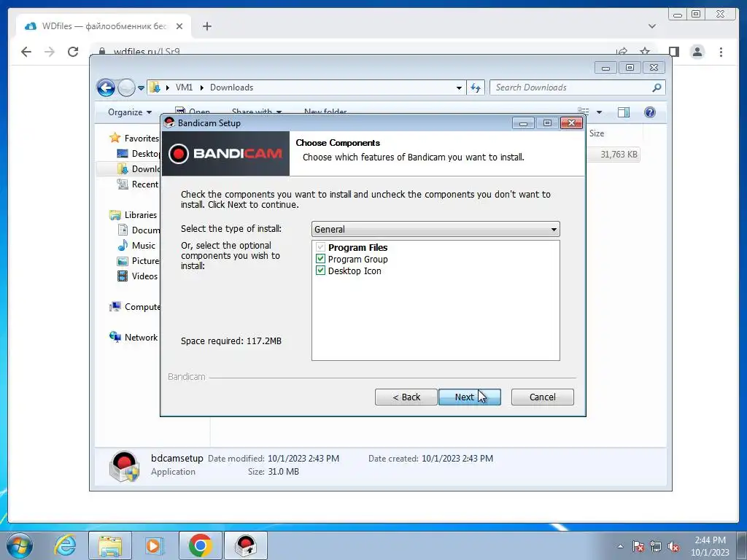The width and height of the screenshot is (747, 560).
Task: Launch Internet Explorer from the taskbar
Action: point(65,545)
